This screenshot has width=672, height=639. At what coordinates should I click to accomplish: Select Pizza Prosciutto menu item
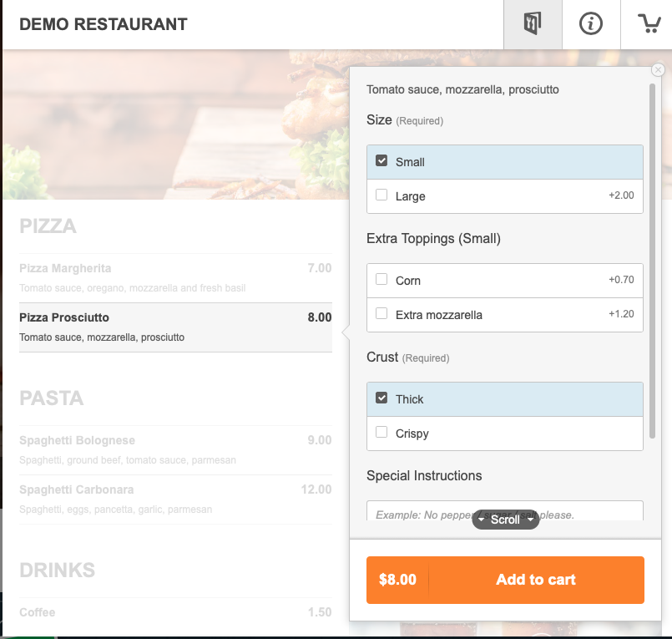coord(175,327)
